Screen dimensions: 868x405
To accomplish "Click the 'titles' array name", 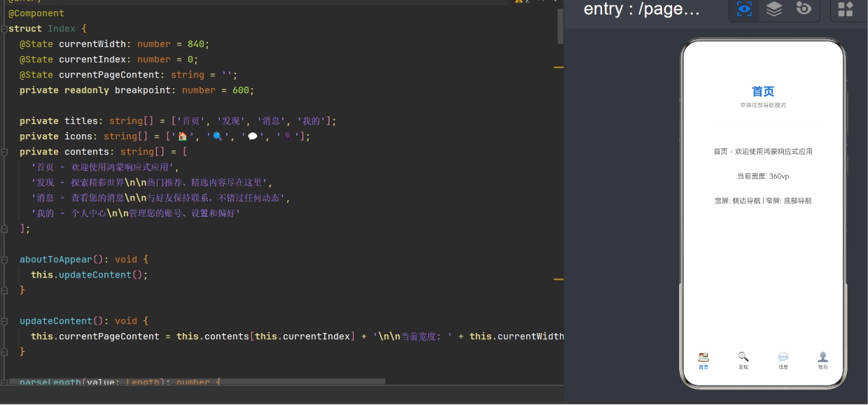I will (81, 121).
